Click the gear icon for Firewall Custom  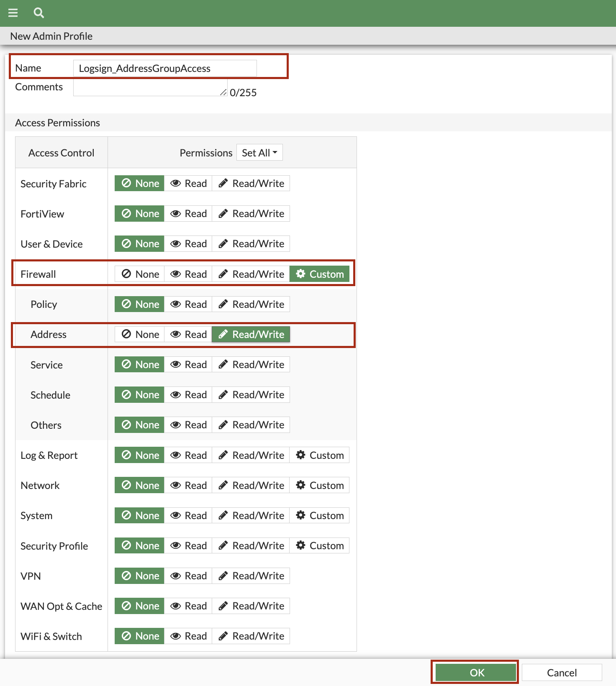click(300, 274)
